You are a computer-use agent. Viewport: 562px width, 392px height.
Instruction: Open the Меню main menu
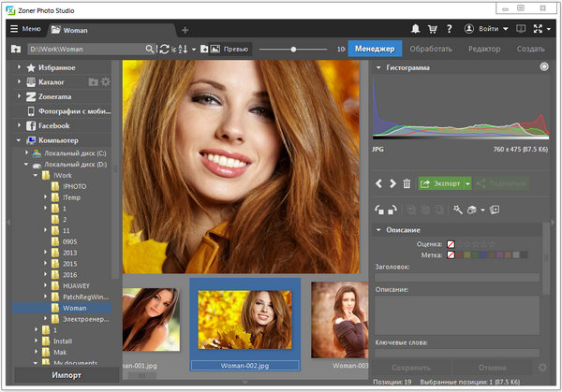[x=23, y=29]
